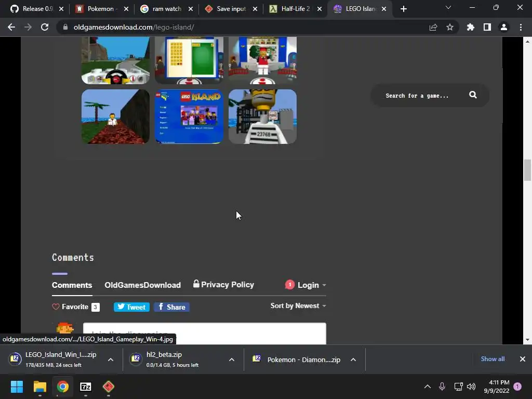Open 7-Zip from the taskbar
This screenshot has height=399, width=532.
click(86, 387)
